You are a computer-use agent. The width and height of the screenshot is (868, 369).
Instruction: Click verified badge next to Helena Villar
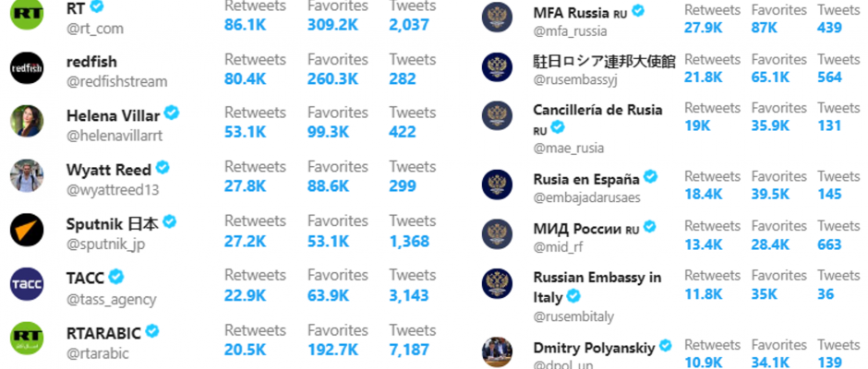coord(172,113)
